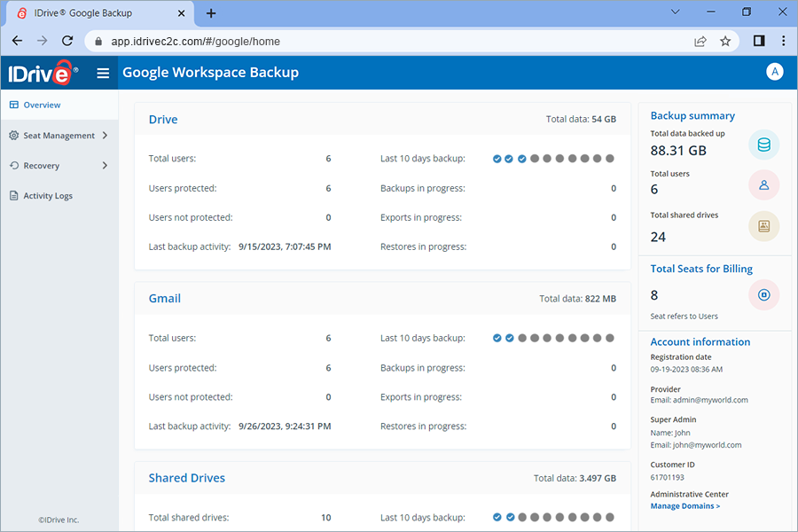Click 88.31 GB total backed up
This screenshot has height=532, width=798.
(x=678, y=151)
